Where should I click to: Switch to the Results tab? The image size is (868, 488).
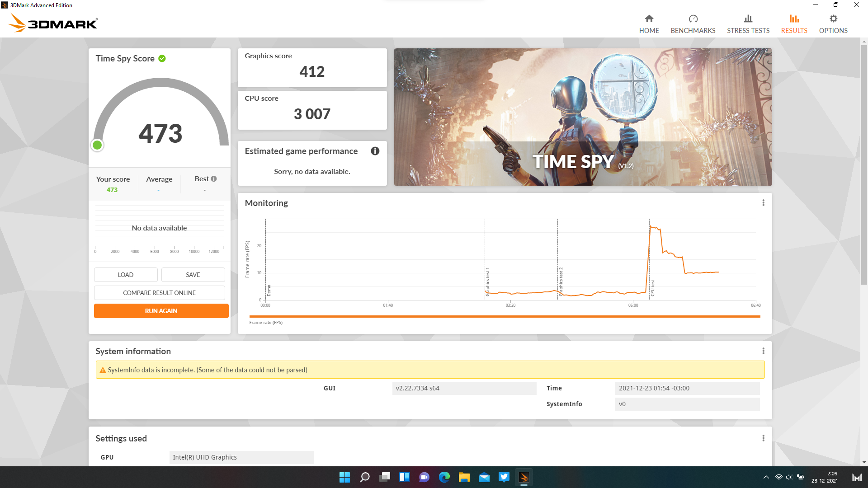click(794, 24)
